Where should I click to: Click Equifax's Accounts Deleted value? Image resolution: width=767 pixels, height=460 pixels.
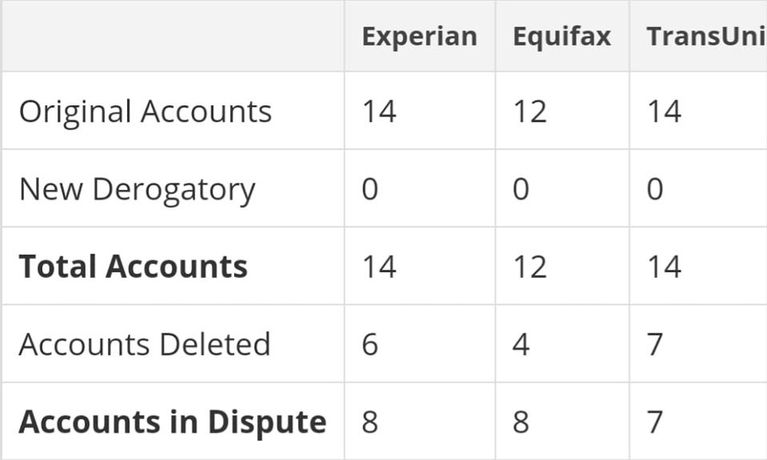(521, 344)
